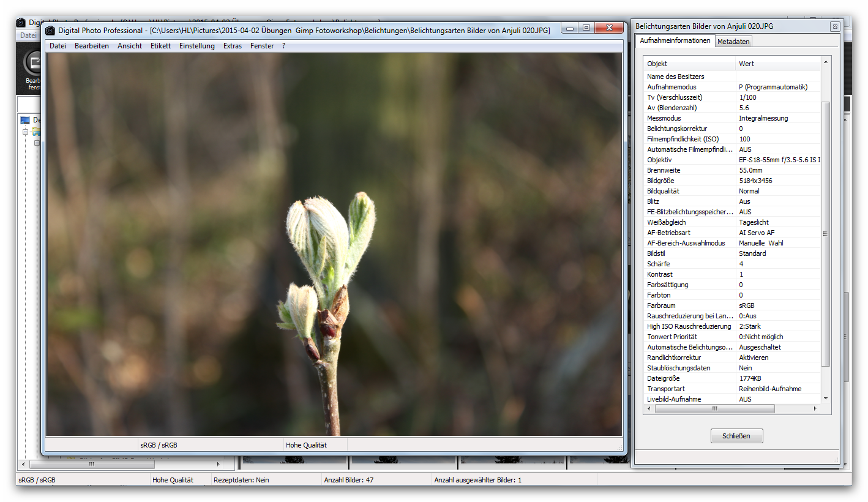Minimize the front photo window
The height and width of the screenshot is (502, 868).
pyautogui.click(x=570, y=28)
